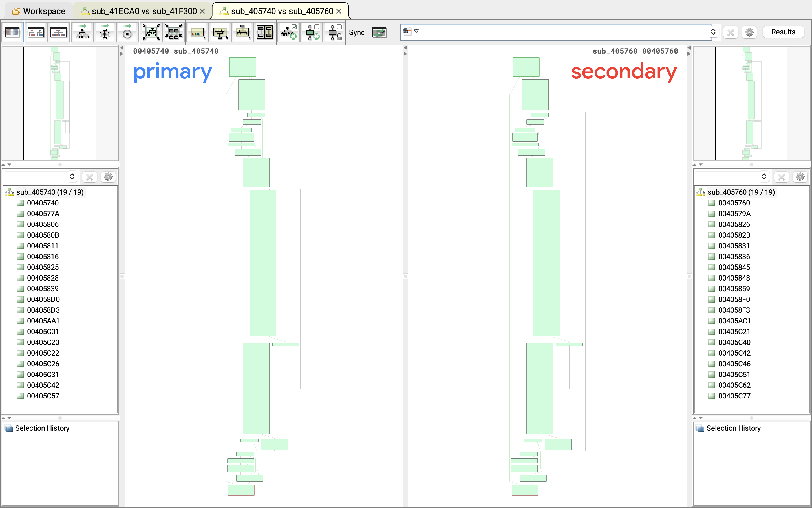Select basic block 00405C57
Viewport: 812px width, 508px height.
(43, 396)
